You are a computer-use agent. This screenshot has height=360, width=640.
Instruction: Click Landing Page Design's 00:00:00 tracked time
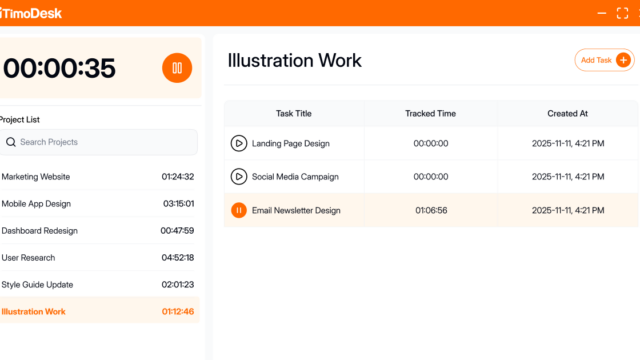(x=431, y=143)
